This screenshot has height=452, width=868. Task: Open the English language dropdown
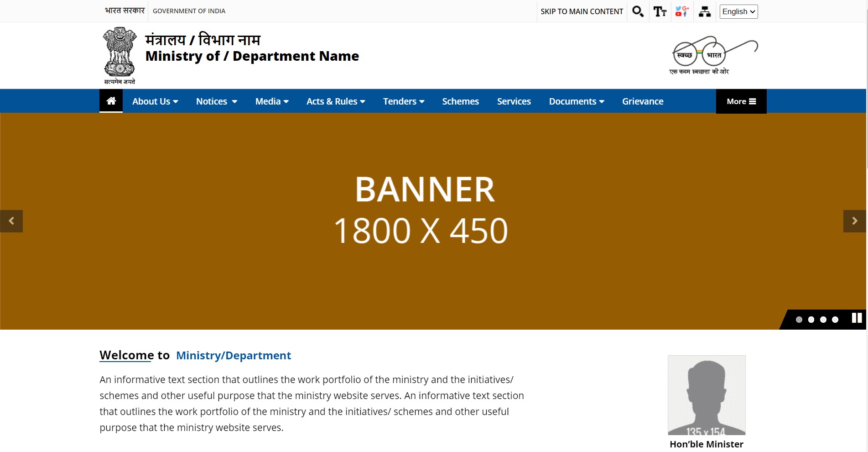tap(738, 11)
